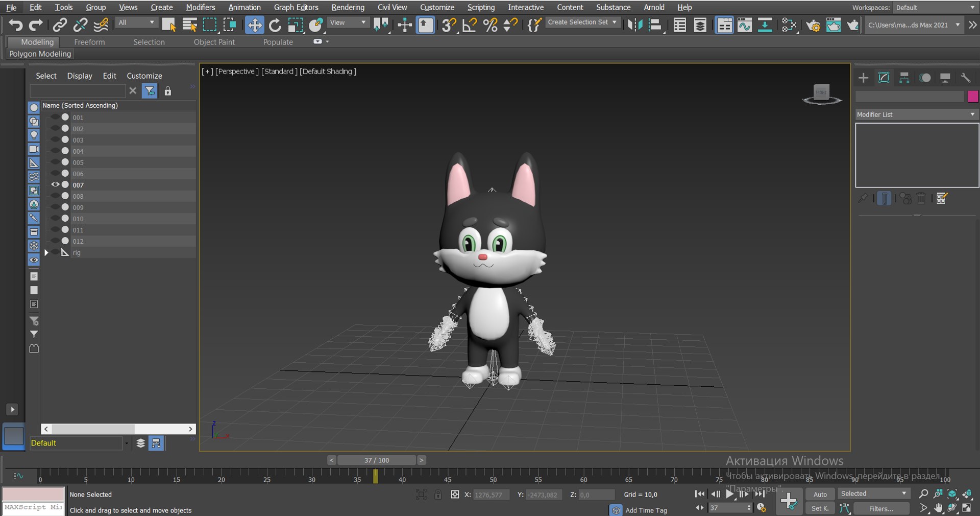Click Add Time Tag
The width and height of the screenshot is (980, 516).
coord(646,510)
